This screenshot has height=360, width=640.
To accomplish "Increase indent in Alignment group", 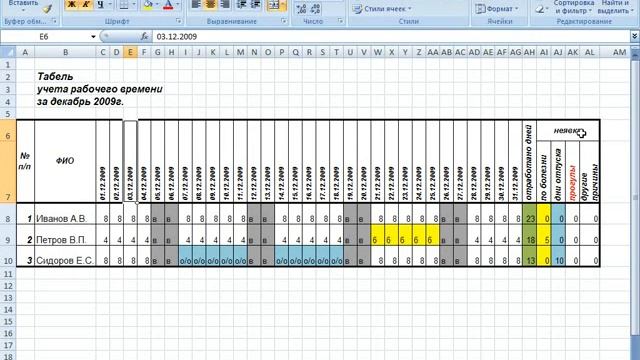I will pos(256,4).
